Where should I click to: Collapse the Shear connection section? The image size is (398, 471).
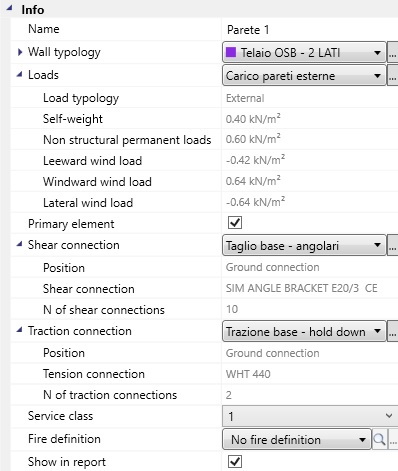(x=19, y=245)
